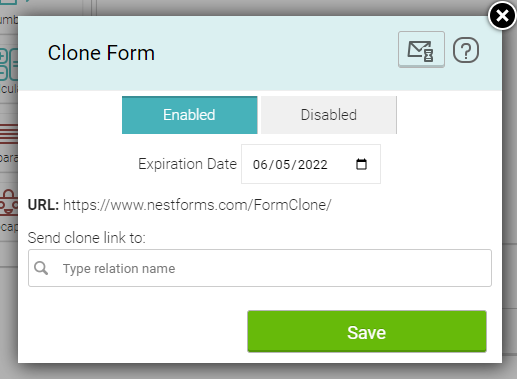
Task: Click the nestforms FormClone URL text
Action: 197,205
